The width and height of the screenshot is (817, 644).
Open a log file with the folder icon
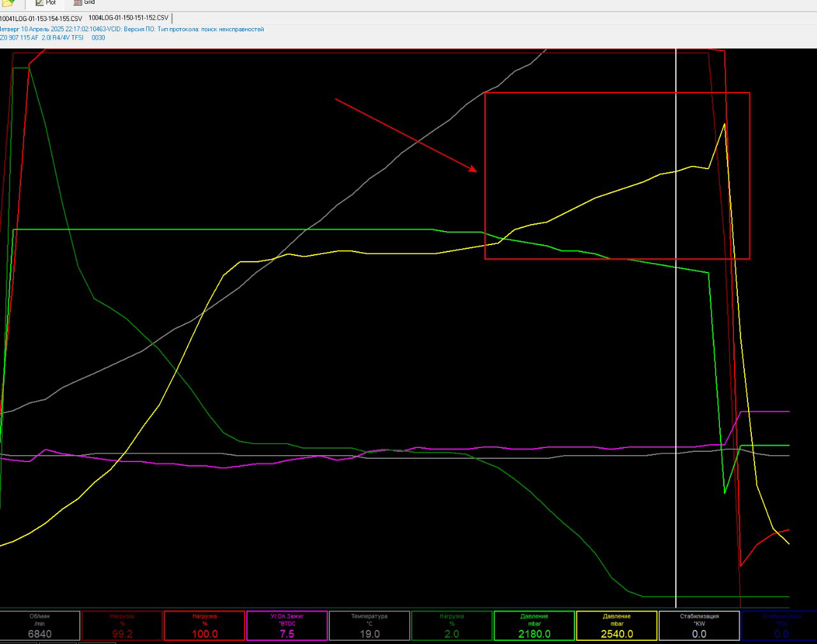[8, 3]
